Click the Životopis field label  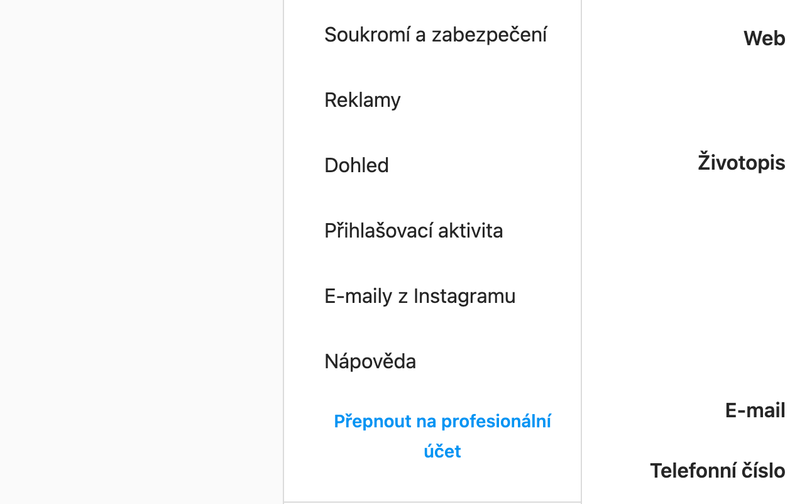click(x=741, y=163)
